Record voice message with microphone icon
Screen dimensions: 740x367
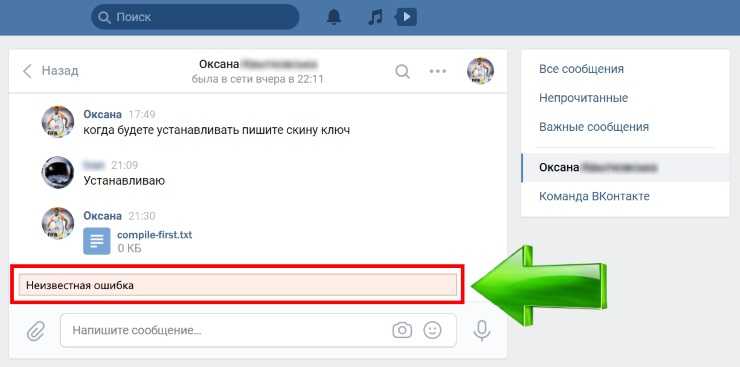point(482,331)
